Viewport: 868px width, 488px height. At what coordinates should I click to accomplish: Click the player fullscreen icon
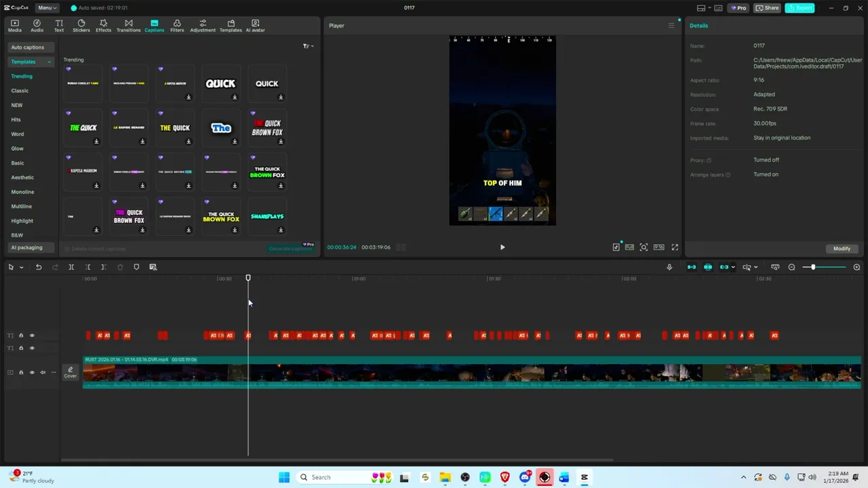(675, 247)
